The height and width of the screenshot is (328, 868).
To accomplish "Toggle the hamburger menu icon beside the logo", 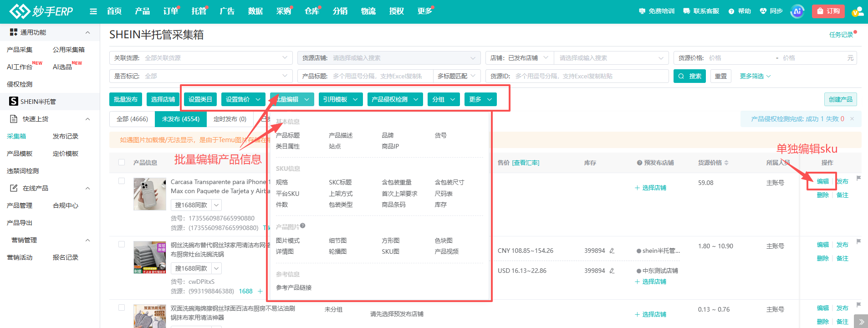I will [x=93, y=11].
